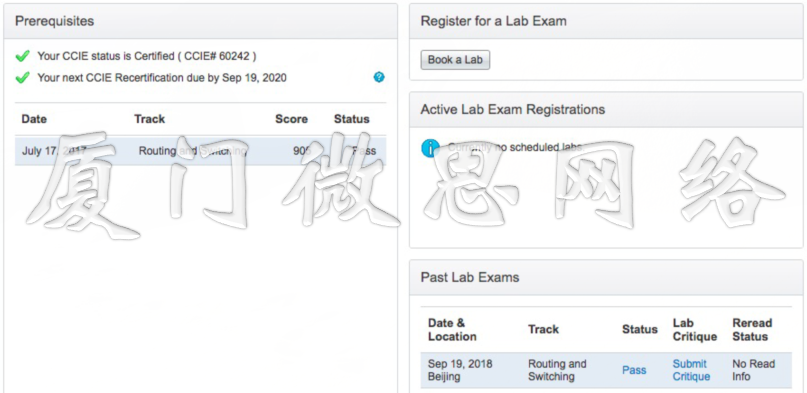807x393 pixels.
Task: Open the Pass status link
Action: (x=634, y=370)
